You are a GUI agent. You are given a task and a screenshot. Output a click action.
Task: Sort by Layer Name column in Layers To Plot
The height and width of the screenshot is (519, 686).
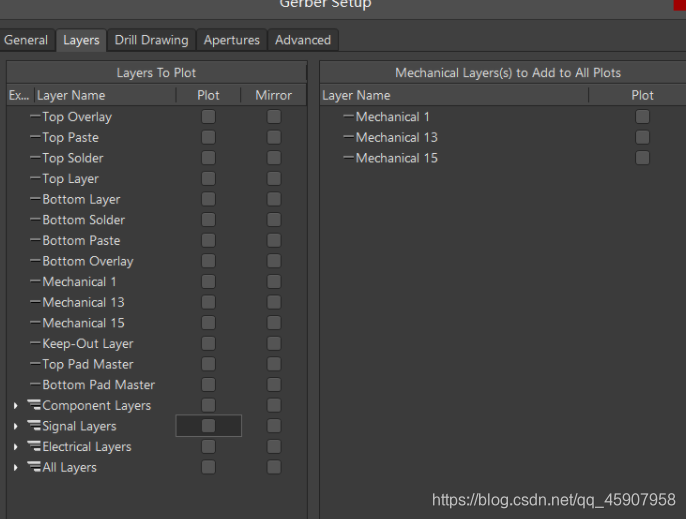(105, 95)
